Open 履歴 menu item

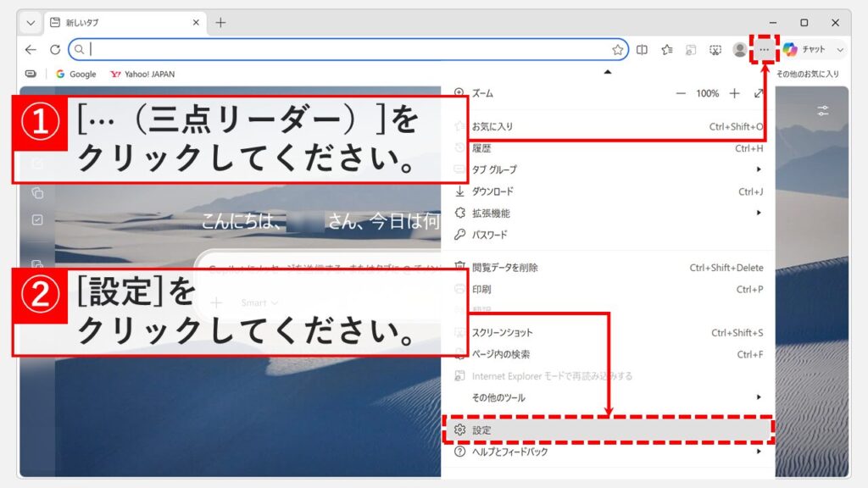(x=609, y=148)
